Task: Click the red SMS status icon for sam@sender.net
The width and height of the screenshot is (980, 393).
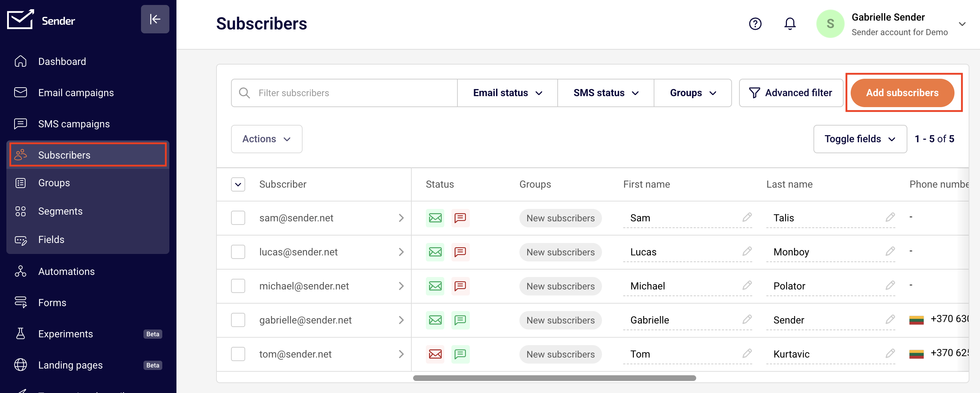Action: pyautogui.click(x=460, y=218)
